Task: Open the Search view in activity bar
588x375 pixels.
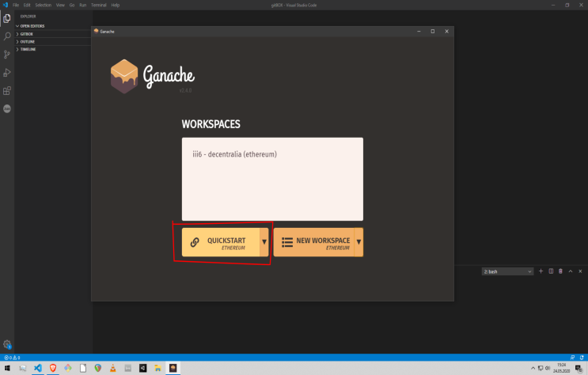Action: 7,36
